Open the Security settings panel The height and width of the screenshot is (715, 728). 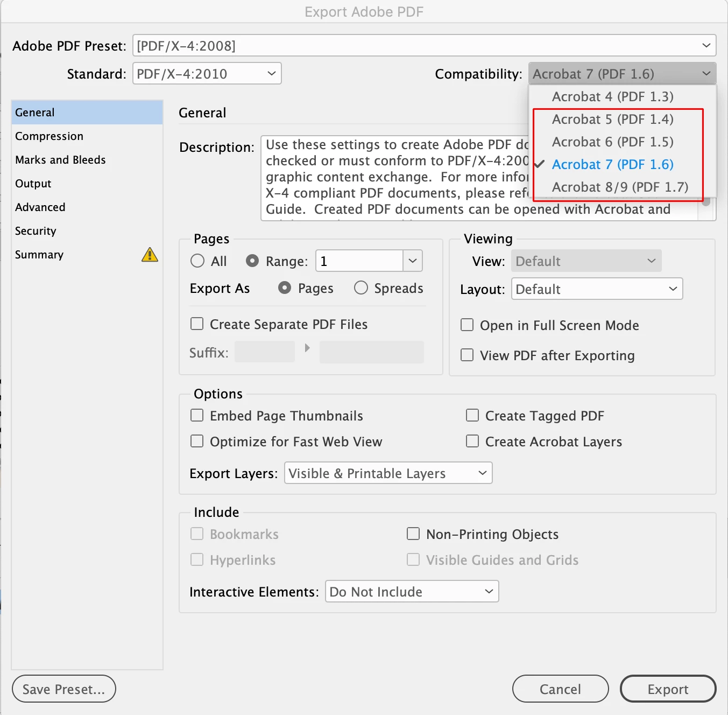(87, 231)
